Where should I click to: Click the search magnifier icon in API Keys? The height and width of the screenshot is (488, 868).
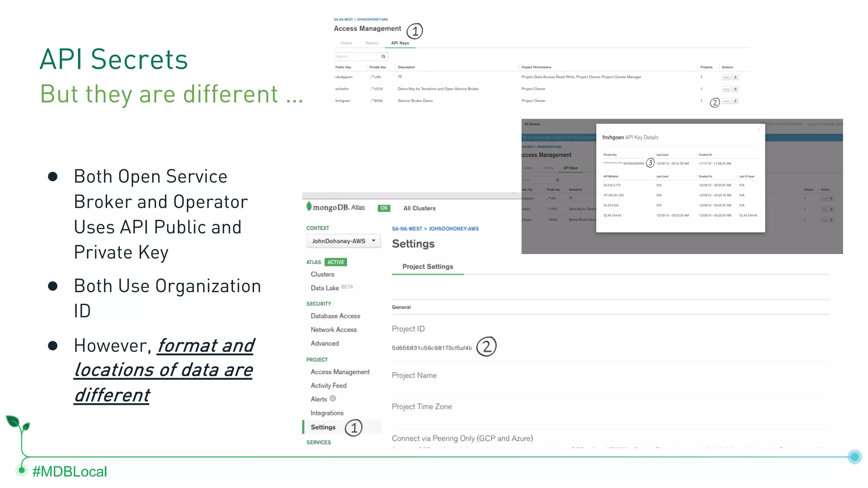point(383,56)
